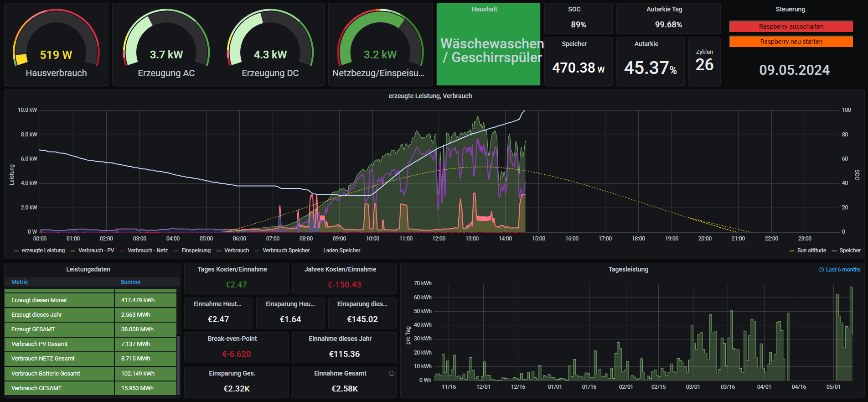Hide the Sun altitude series via legend
868x402 pixels.
811,251
